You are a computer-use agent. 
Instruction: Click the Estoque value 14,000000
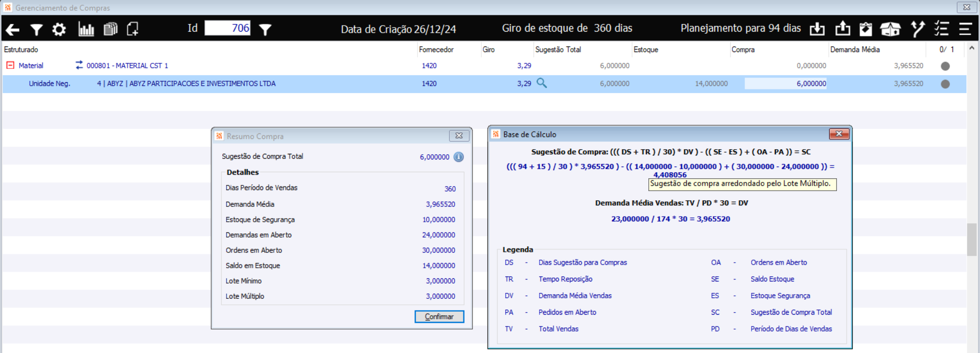(x=711, y=84)
